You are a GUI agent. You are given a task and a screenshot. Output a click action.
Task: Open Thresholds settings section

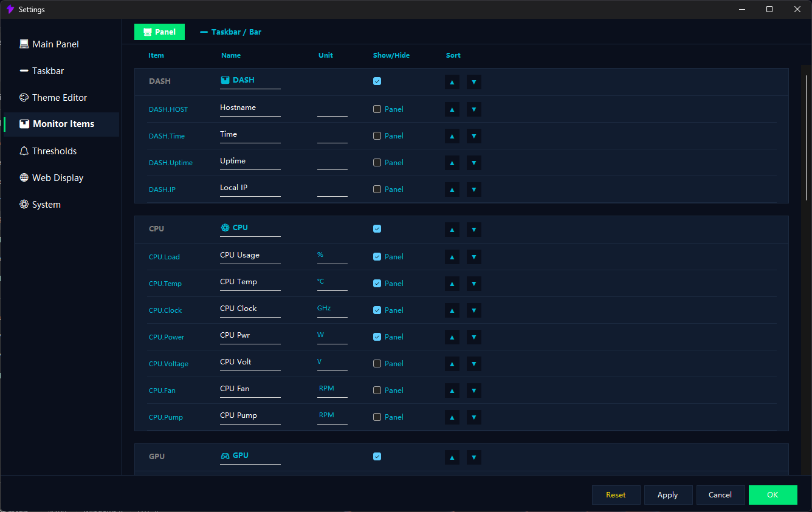[61, 151]
